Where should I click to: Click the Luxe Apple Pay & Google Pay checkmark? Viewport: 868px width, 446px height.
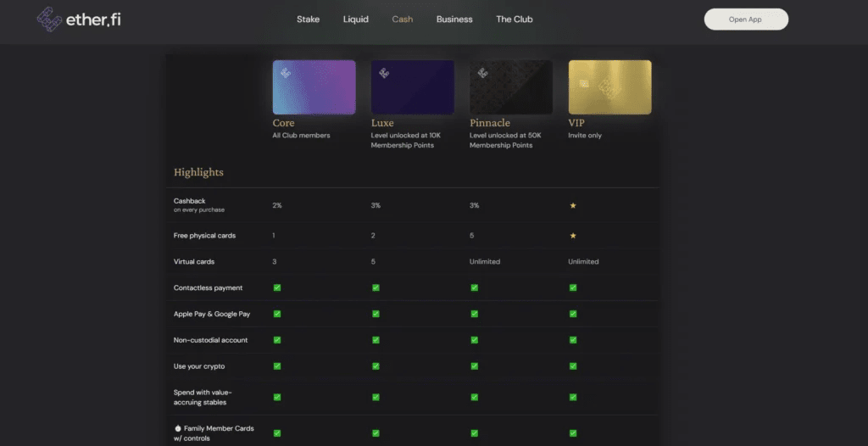click(376, 314)
